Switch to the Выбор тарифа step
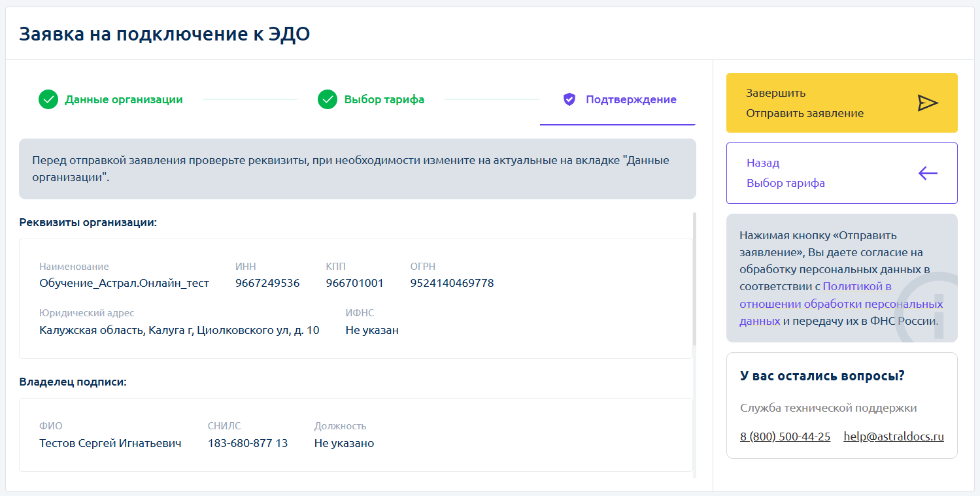 384,100
